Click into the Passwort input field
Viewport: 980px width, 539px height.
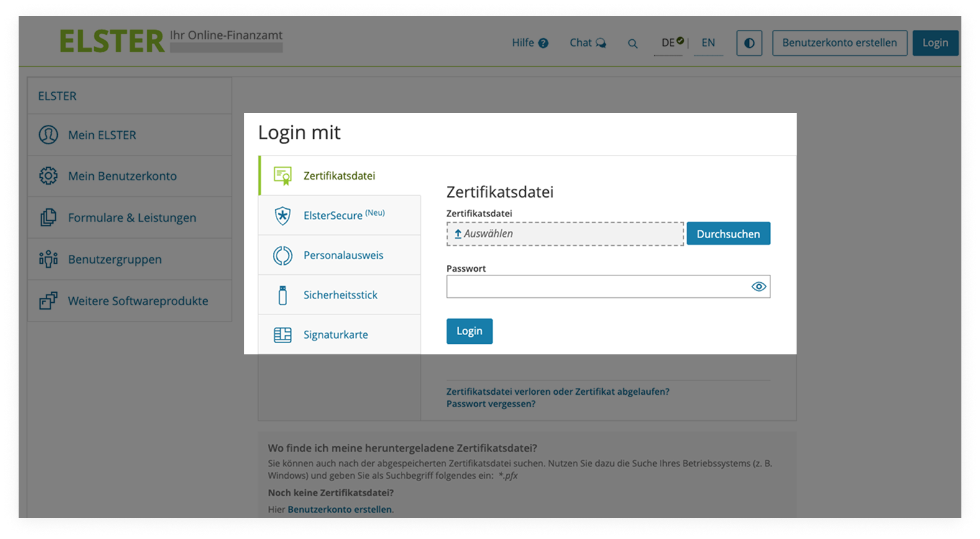point(608,287)
